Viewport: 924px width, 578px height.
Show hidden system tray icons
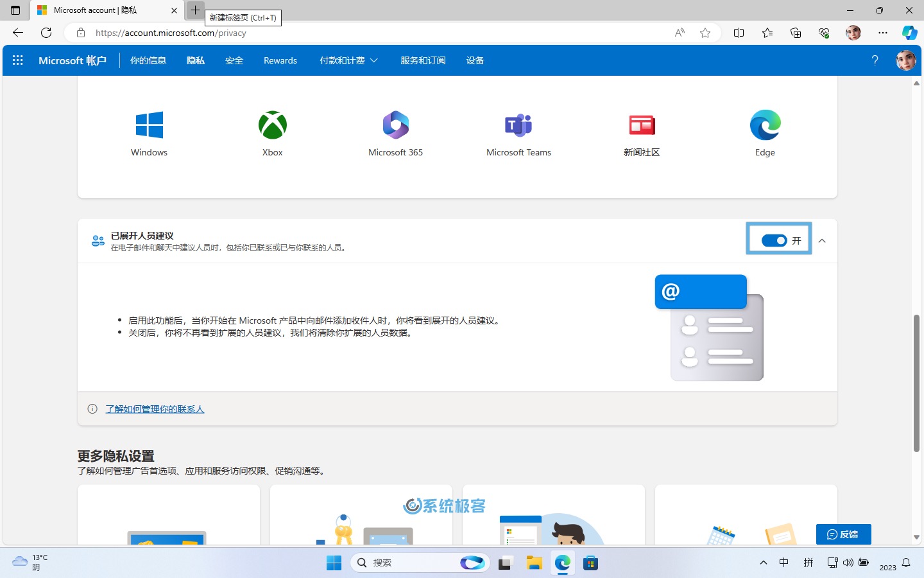click(x=763, y=563)
